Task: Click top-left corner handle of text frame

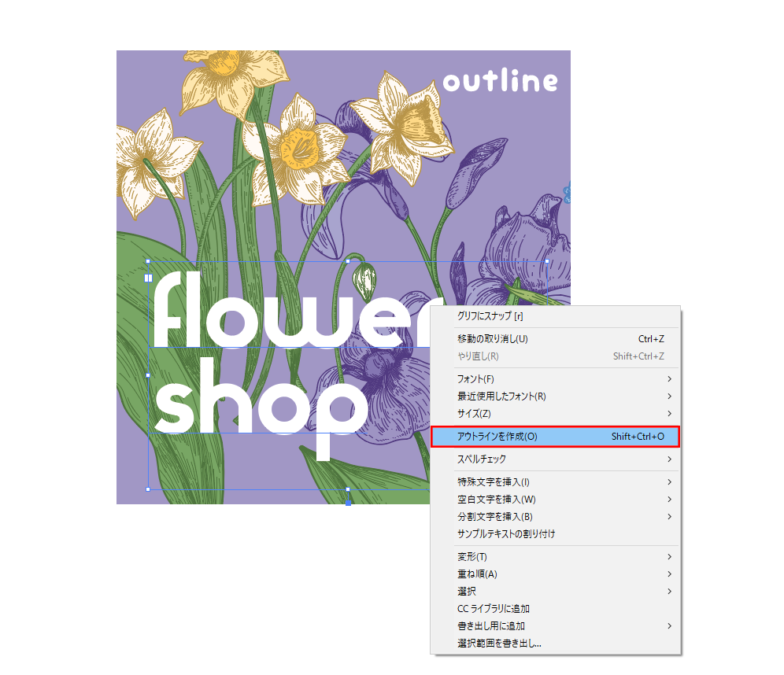Action: click(x=148, y=261)
